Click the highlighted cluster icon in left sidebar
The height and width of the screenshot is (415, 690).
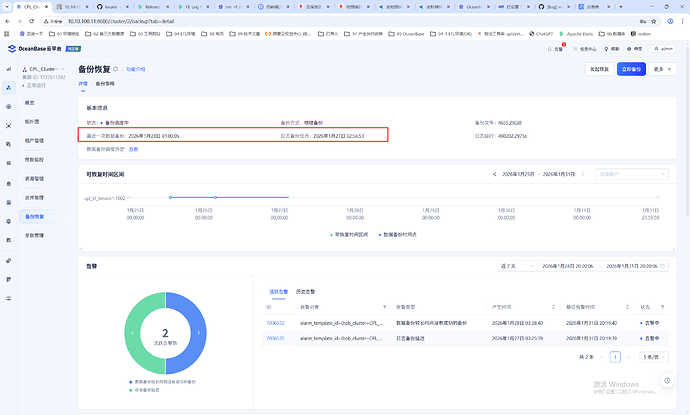coord(8,87)
